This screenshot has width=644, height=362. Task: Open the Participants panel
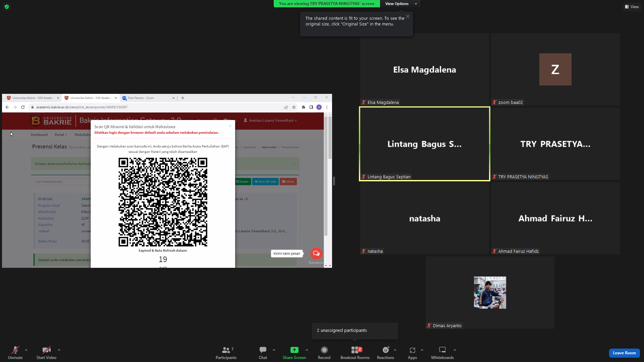[x=226, y=353]
